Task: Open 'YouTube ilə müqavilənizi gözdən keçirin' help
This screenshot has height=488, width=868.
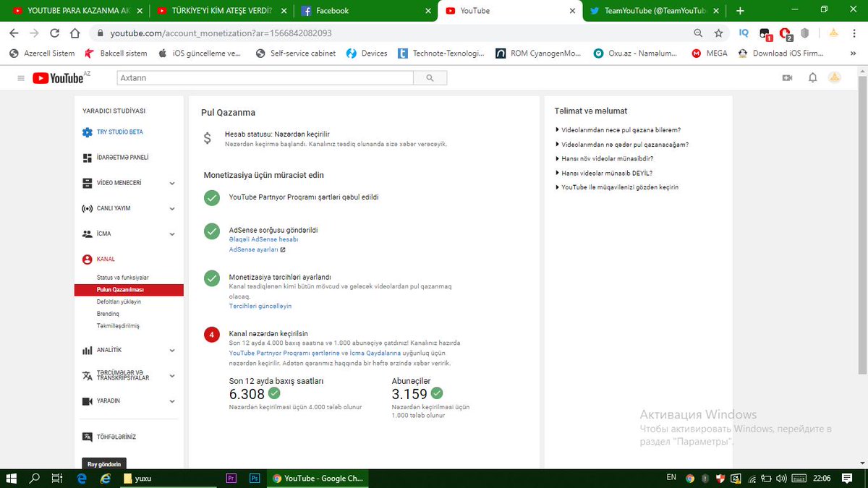Action: [x=616, y=187]
